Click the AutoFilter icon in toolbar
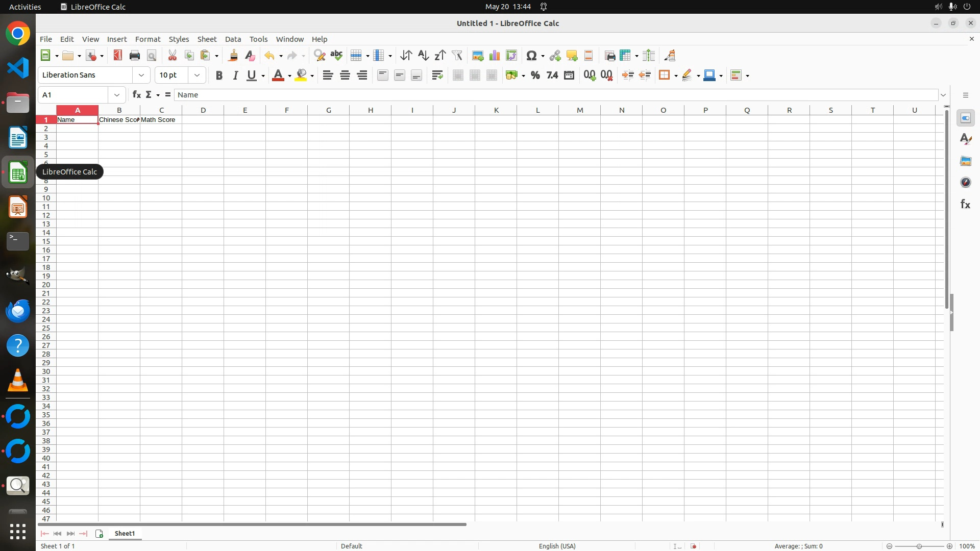 pos(457,56)
